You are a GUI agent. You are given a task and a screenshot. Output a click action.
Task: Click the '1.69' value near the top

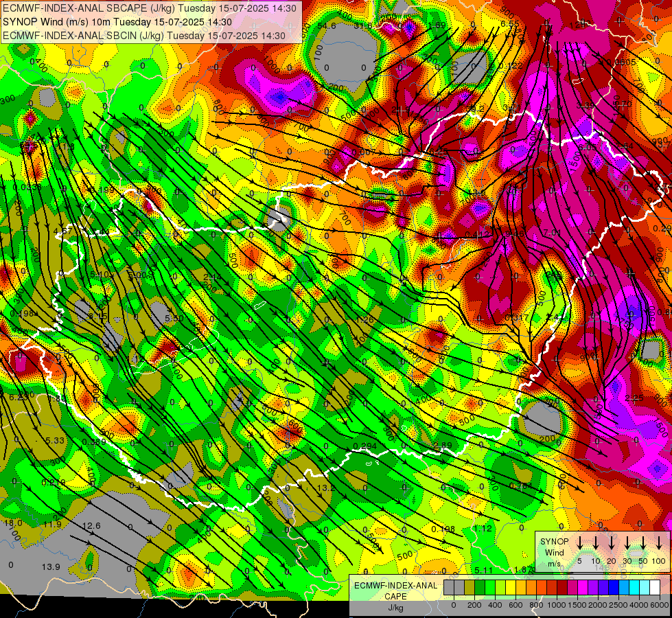tap(437, 25)
